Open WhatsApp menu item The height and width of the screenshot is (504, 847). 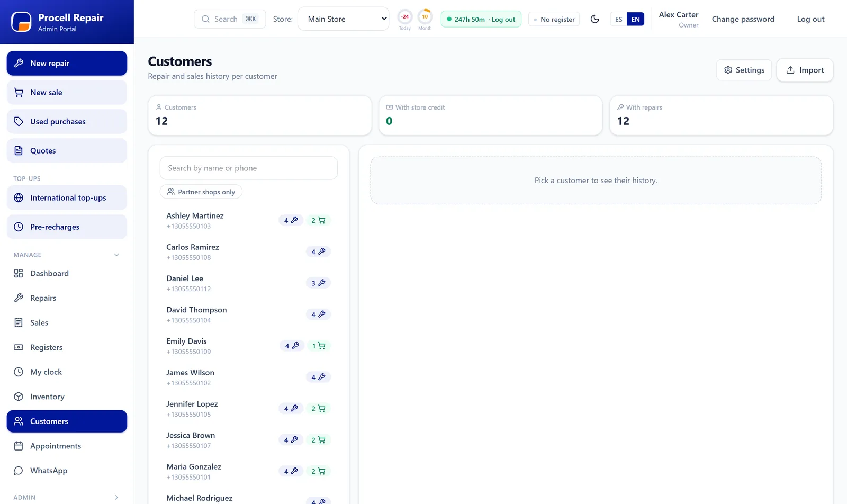(67, 471)
